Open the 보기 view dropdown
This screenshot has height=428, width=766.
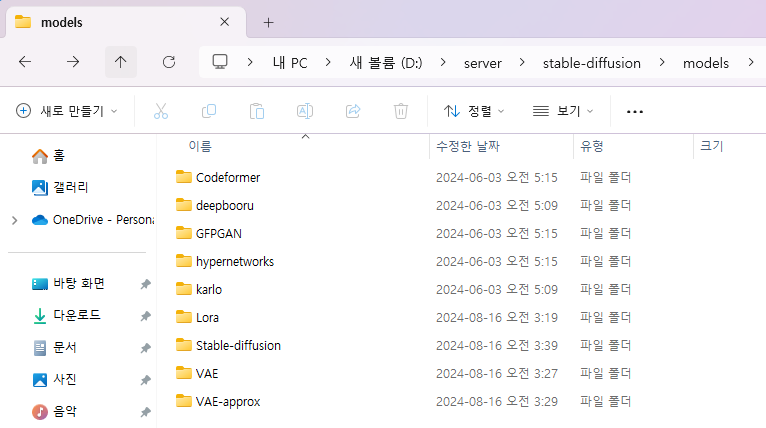coord(563,111)
